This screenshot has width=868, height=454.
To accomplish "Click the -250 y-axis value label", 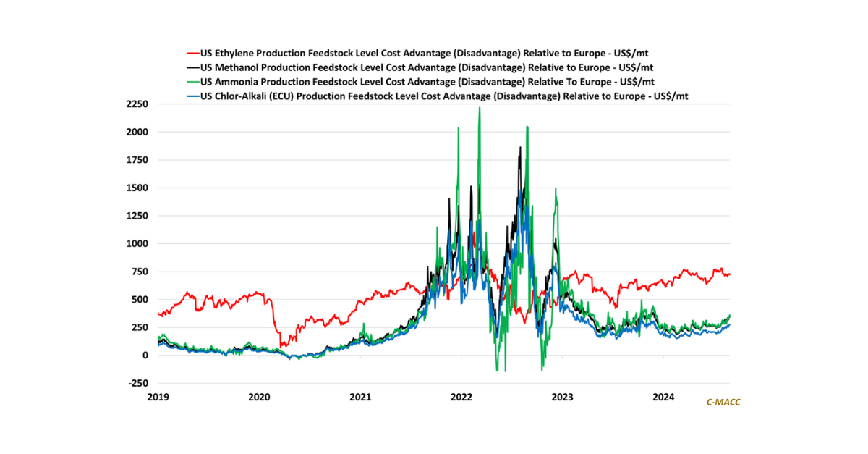I will click(x=137, y=383).
